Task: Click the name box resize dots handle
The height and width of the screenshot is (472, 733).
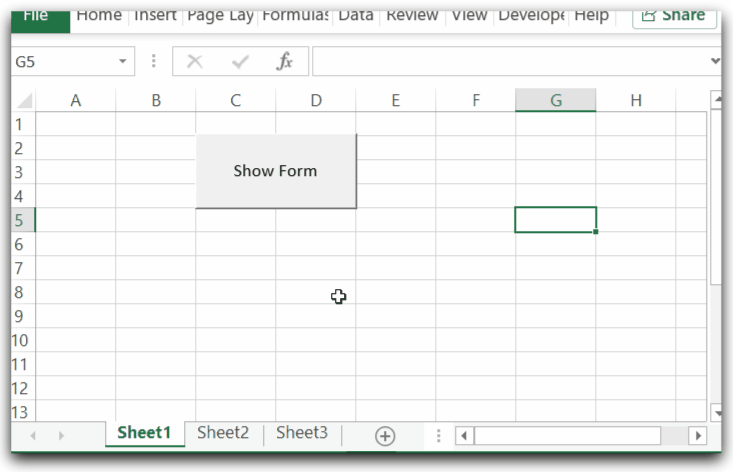Action: (x=153, y=61)
